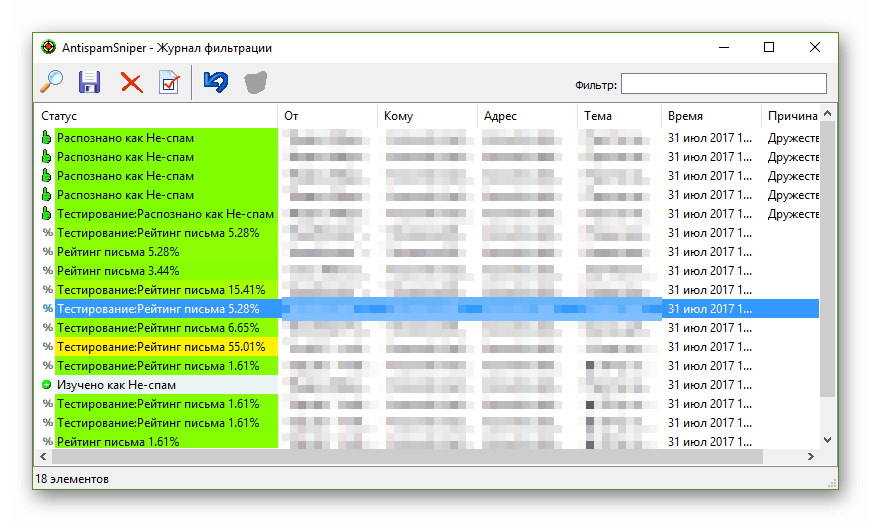The height and width of the screenshot is (522, 871).
Task: Click the greyed-out toolbar icon
Action: [256, 82]
